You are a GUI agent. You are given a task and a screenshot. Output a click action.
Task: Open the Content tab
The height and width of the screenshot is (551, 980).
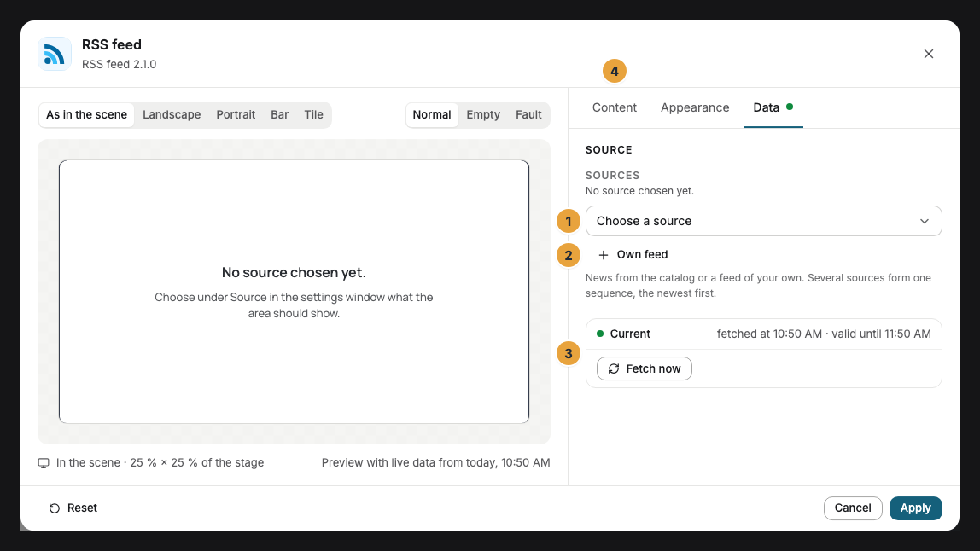pos(615,107)
